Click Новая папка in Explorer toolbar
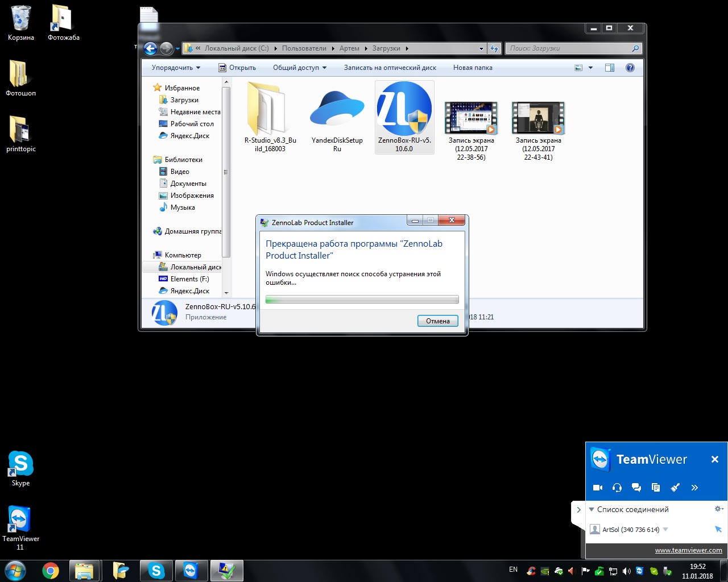The image size is (728, 582). click(473, 68)
